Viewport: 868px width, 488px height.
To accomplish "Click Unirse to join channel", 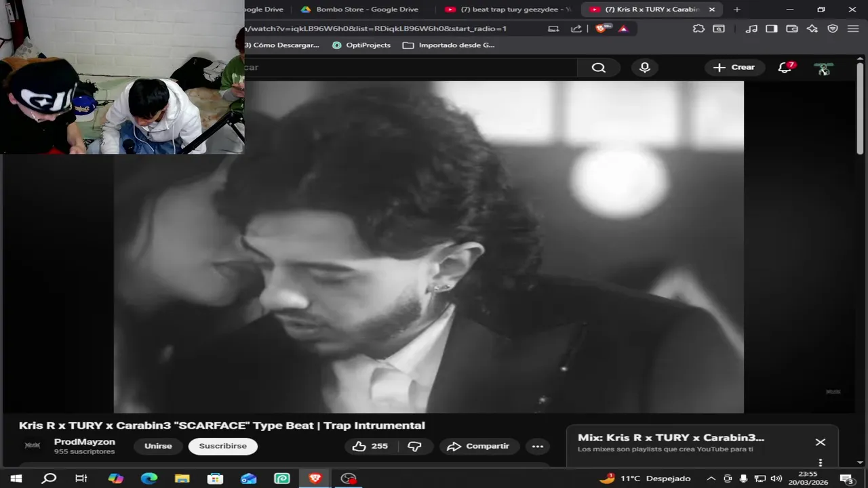I will click(x=158, y=446).
